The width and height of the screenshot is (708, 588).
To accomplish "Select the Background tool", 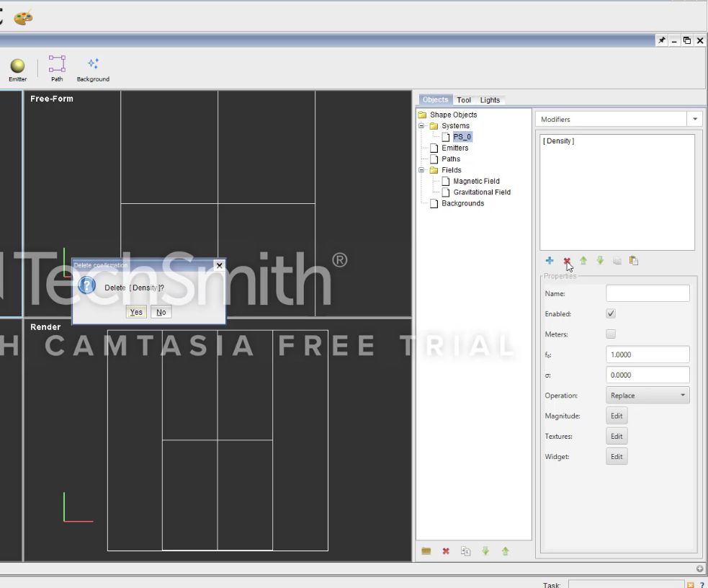I will 93,70.
